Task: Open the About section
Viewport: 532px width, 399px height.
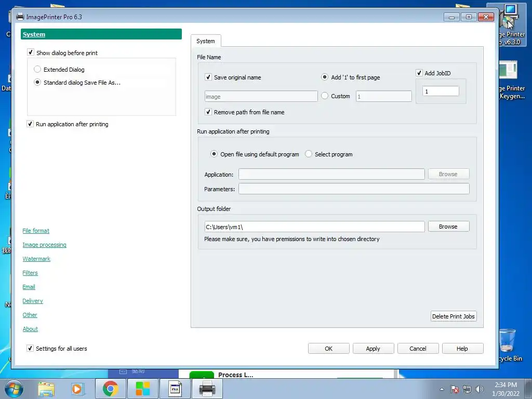Action: click(30, 329)
